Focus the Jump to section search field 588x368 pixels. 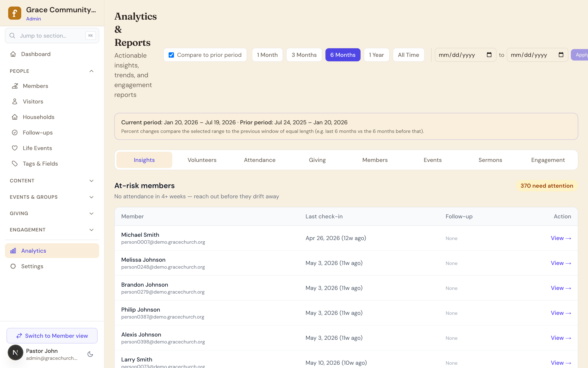coord(52,36)
